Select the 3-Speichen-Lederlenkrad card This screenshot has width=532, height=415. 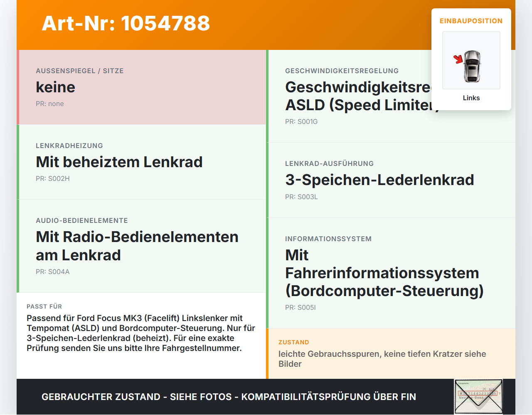tap(391, 180)
